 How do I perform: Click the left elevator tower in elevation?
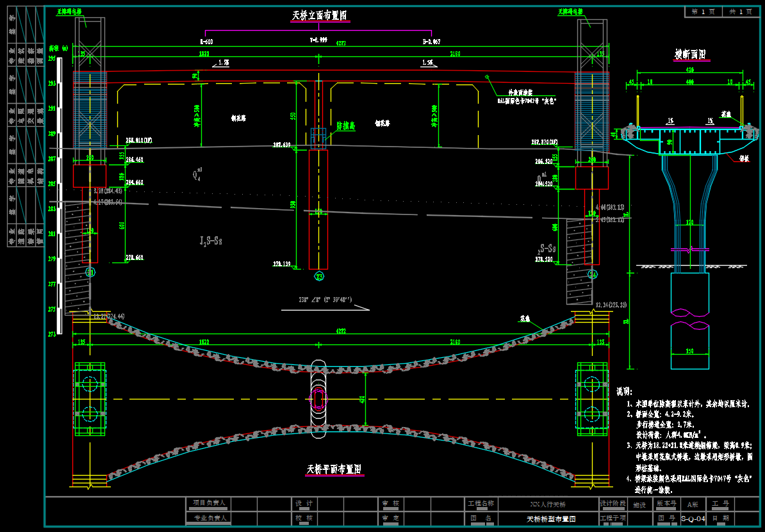click(90, 109)
